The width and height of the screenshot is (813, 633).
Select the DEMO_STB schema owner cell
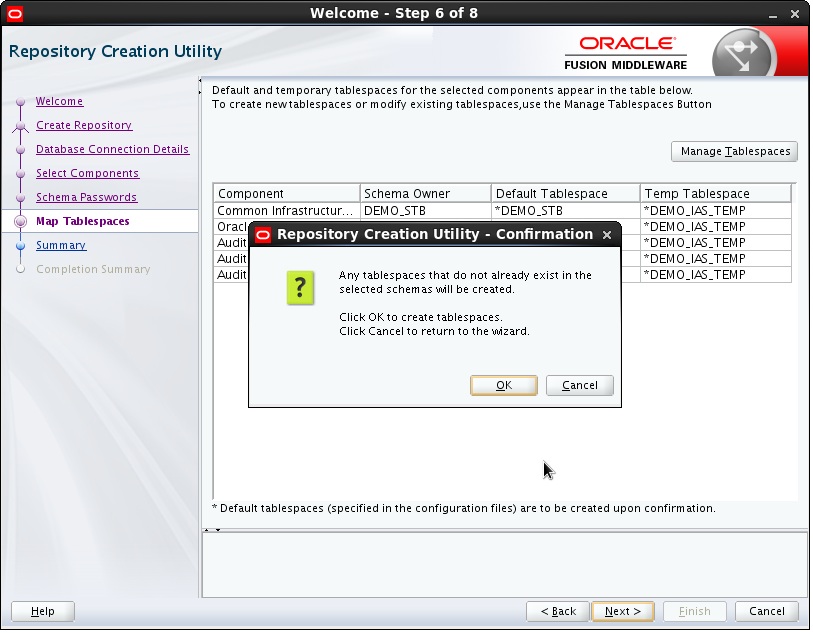[x=426, y=212]
